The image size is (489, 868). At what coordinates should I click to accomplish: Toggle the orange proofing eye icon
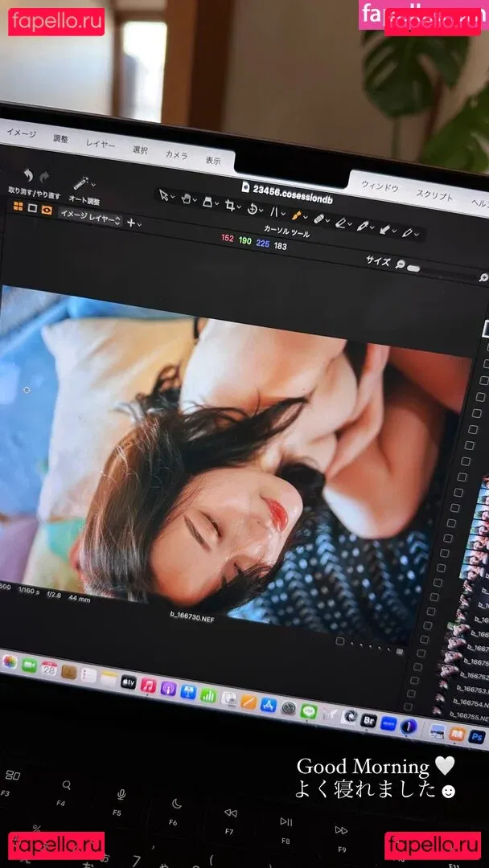[x=47, y=211]
